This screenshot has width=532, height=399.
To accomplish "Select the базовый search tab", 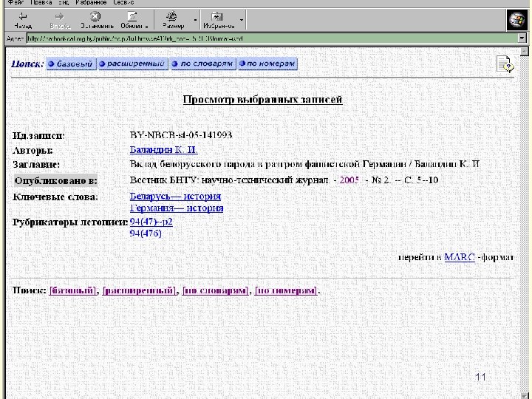I will [71, 64].
